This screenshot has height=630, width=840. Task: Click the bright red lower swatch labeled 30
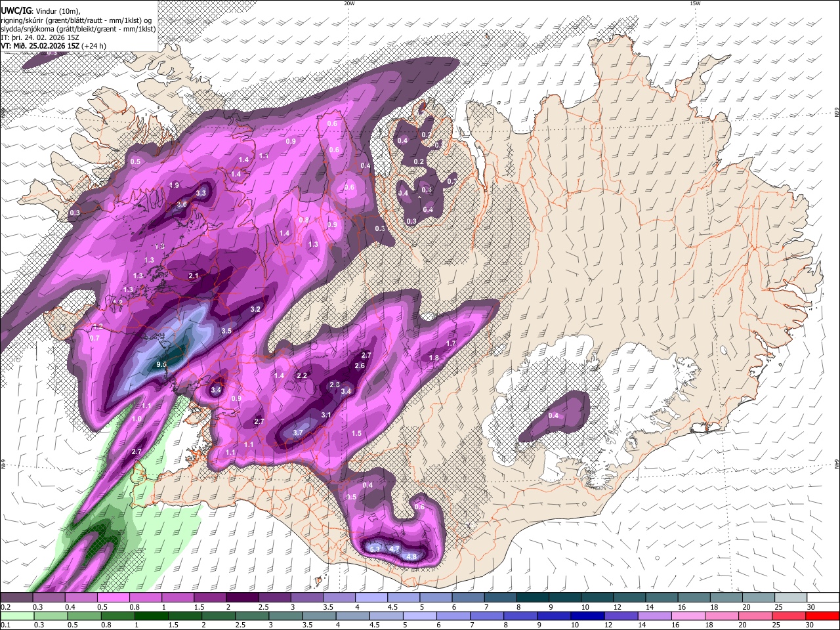tap(822, 616)
